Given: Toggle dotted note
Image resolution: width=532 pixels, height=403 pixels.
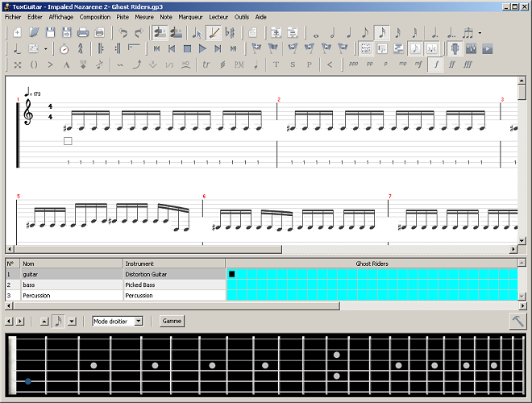Looking at the screenshot, I should click(x=434, y=33).
